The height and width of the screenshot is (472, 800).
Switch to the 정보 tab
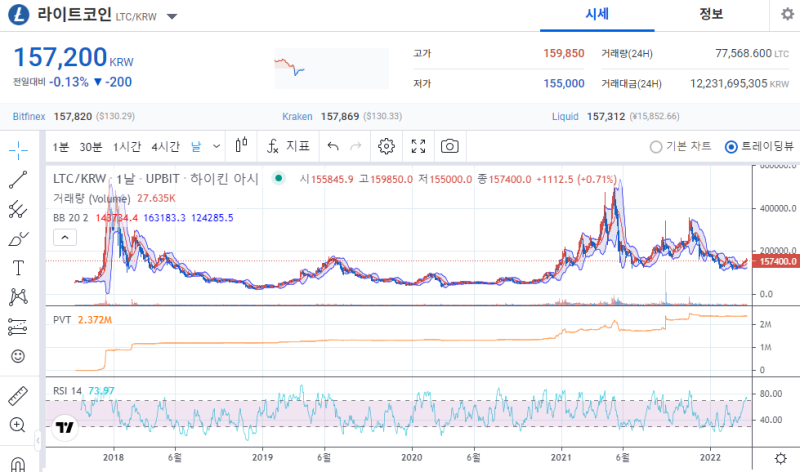point(711,14)
